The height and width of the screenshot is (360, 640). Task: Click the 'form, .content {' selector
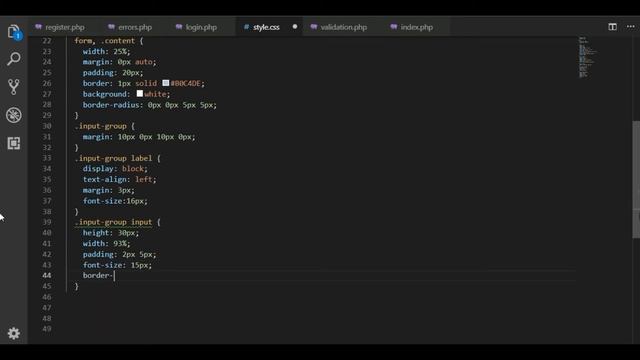tap(109, 41)
